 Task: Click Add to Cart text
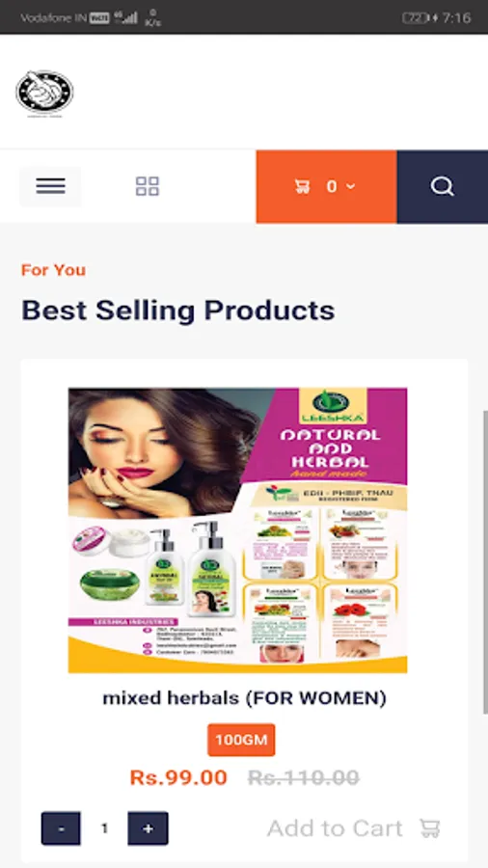coord(335,828)
